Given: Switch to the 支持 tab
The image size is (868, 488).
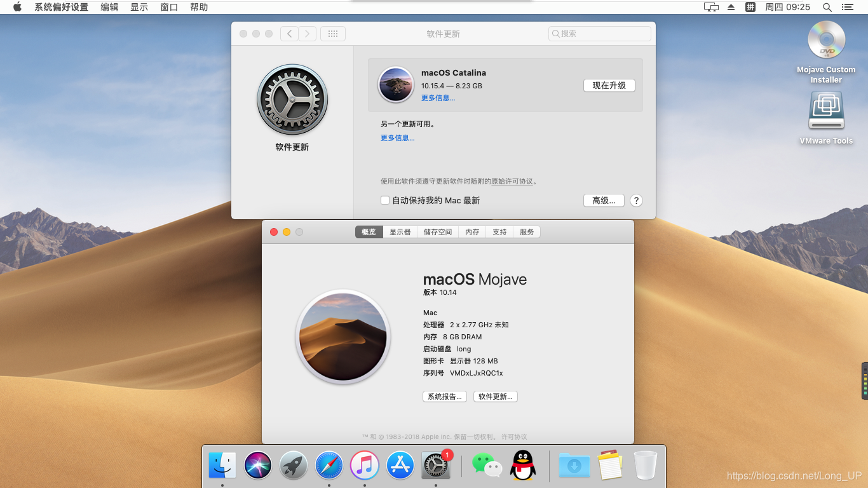Looking at the screenshot, I should [500, 232].
